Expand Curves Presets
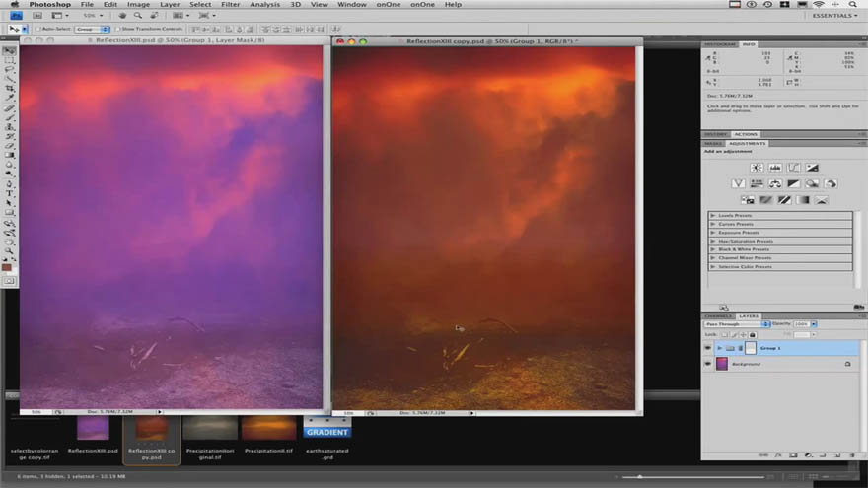The width and height of the screenshot is (868, 488). click(x=713, y=224)
